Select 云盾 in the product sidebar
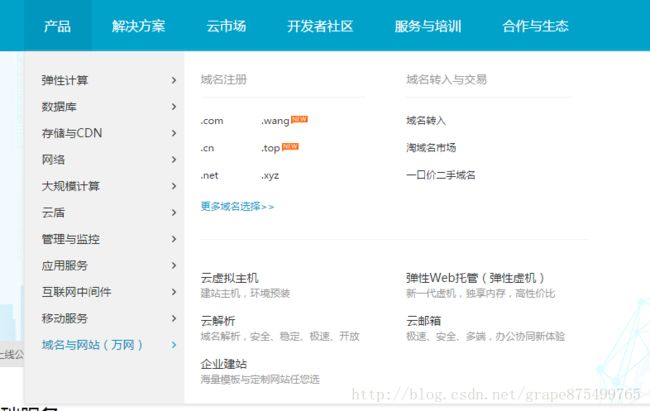This screenshot has height=411, width=650. [53, 213]
